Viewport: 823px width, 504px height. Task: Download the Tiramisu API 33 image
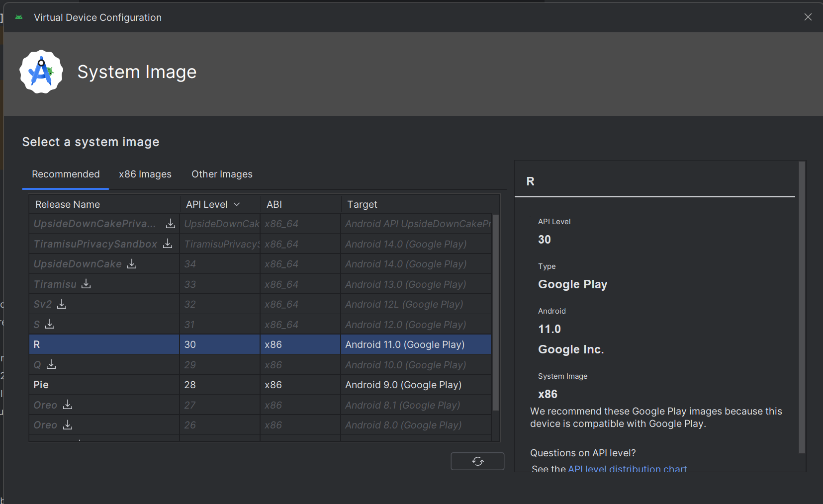pos(87,284)
